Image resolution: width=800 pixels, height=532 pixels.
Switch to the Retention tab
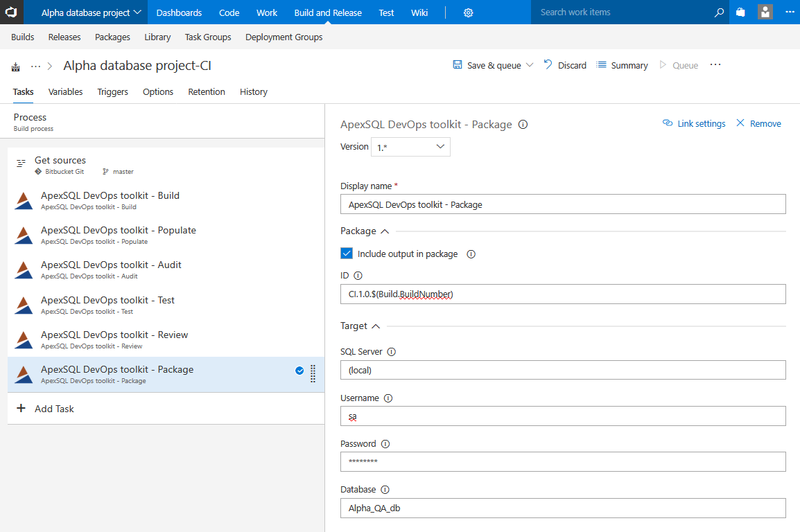pyautogui.click(x=206, y=91)
